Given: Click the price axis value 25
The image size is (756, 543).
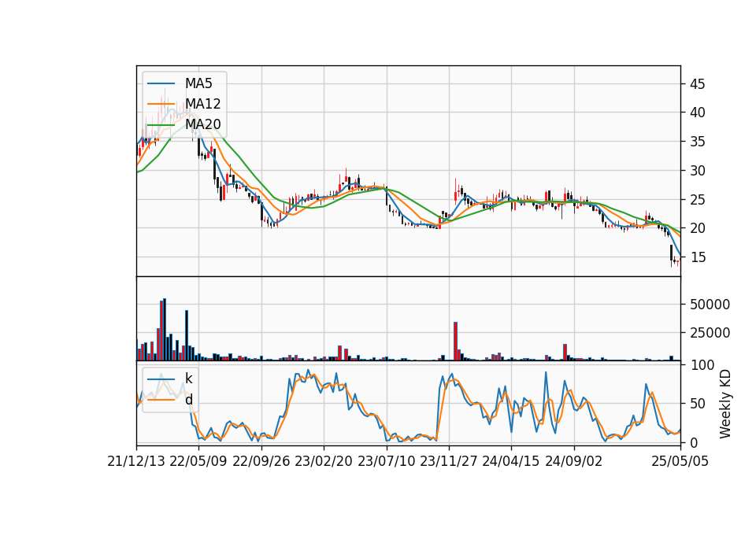Looking at the screenshot, I should click(698, 199).
